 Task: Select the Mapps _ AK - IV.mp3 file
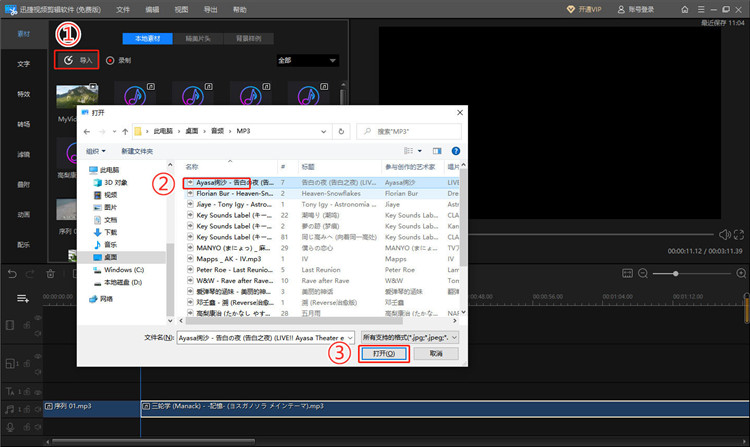pos(229,259)
